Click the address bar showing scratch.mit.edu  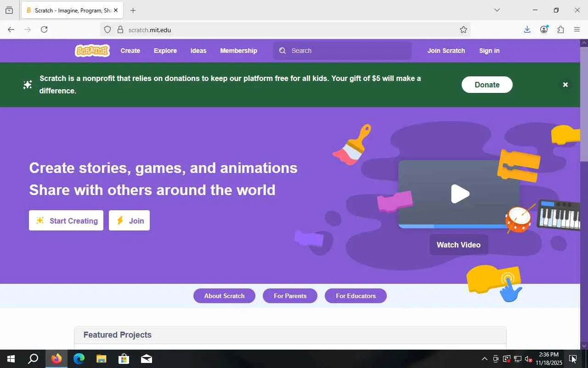tap(285, 29)
